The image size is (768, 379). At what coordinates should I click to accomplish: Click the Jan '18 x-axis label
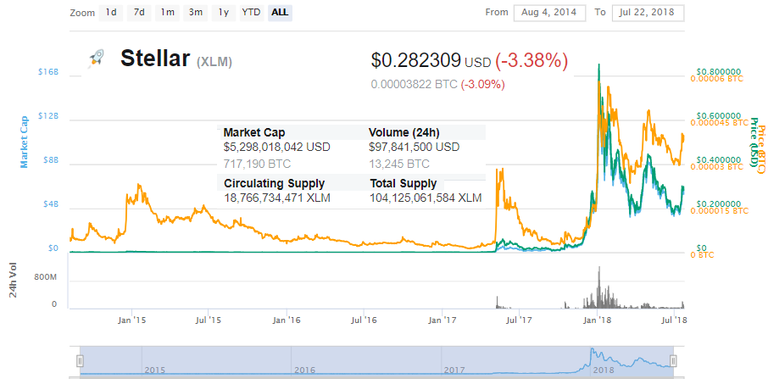coord(598,320)
